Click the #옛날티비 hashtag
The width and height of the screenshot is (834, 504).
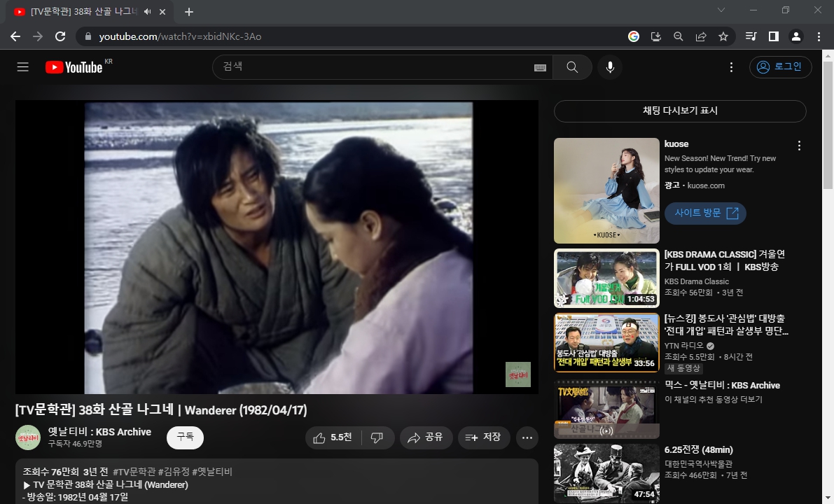[212, 472]
